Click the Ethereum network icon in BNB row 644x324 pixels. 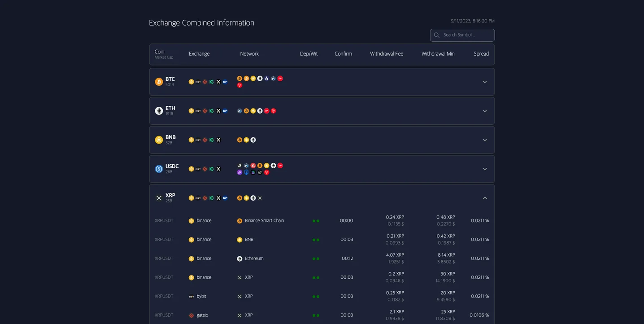pyautogui.click(x=253, y=140)
